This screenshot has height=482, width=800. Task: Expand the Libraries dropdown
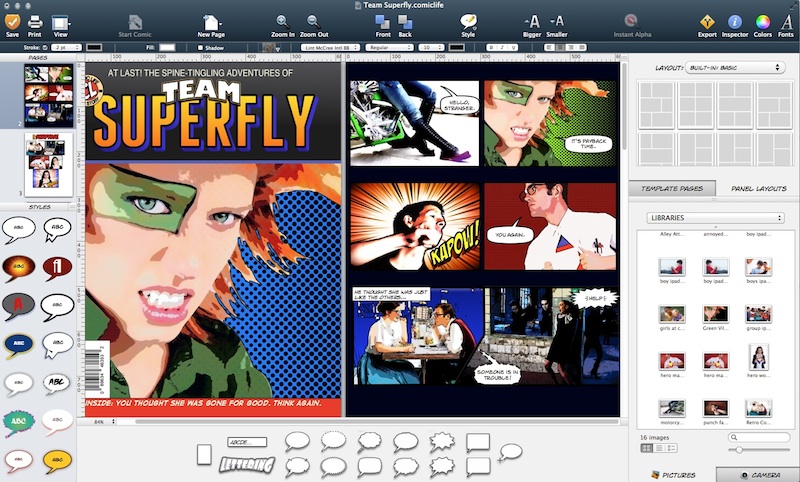point(714,217)
